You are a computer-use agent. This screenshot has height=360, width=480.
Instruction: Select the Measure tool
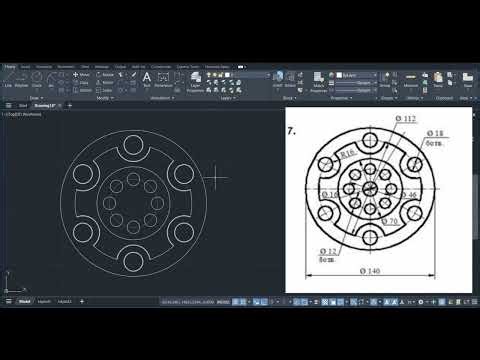[x=411, y=79]
